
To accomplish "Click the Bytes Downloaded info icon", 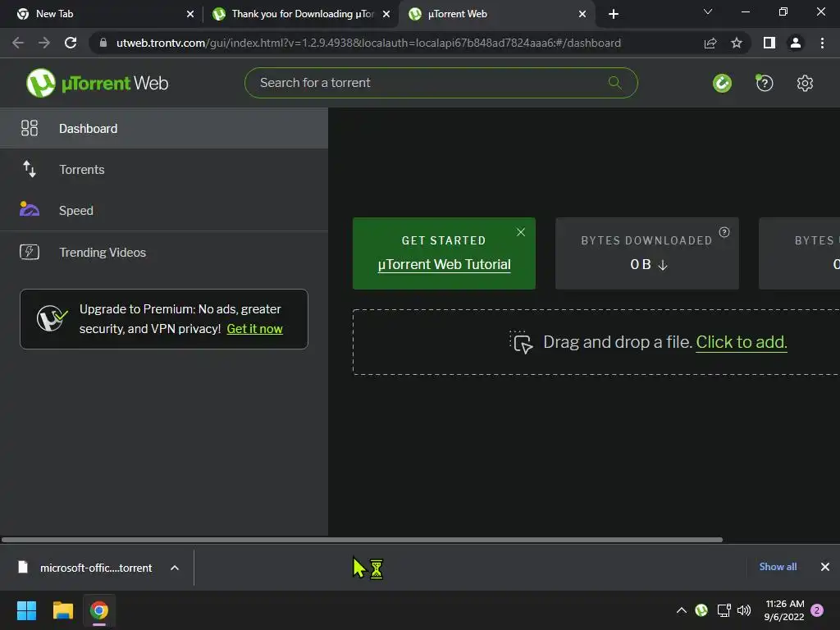I will [724, 232].
